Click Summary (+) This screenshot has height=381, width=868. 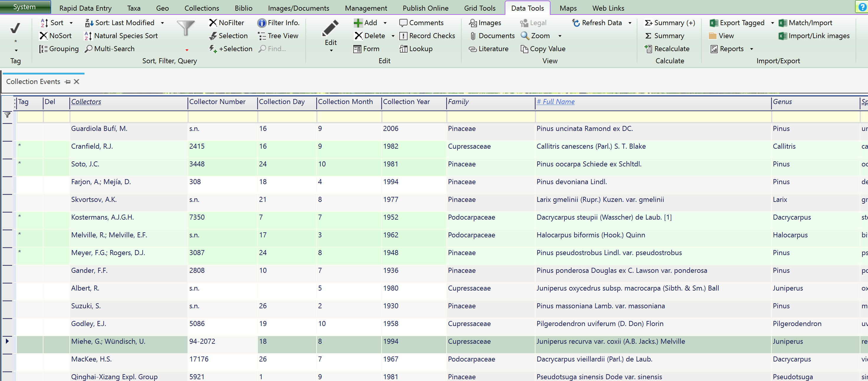[670, 23]
